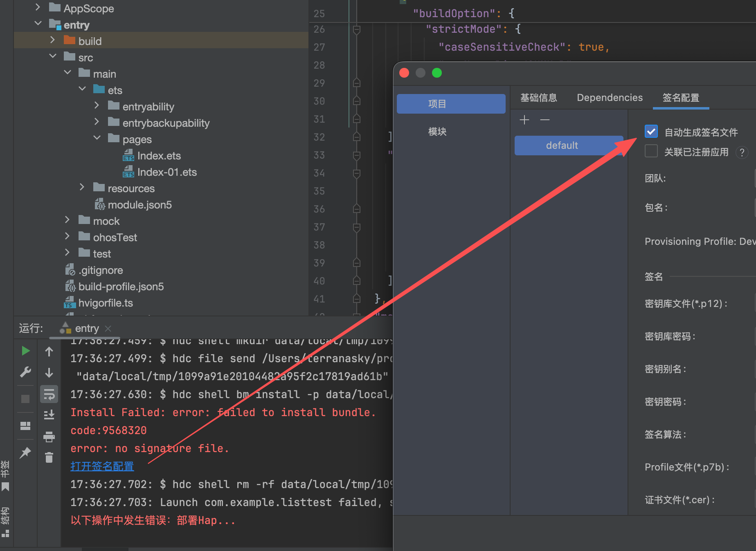Select default signing configuration
Image resolution: width=756 pixels, height=551 pixels.
[569, 146]
